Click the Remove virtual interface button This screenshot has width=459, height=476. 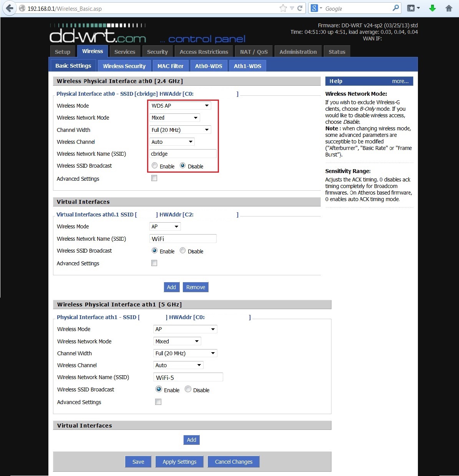[x=196, y=287]
